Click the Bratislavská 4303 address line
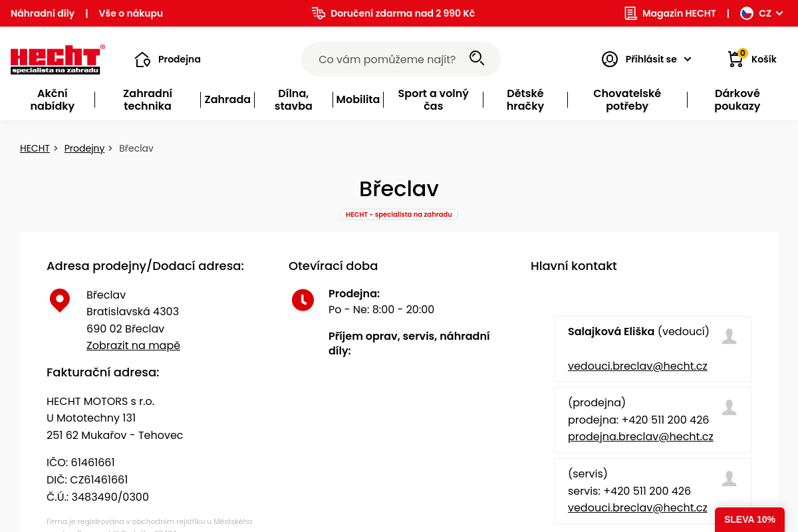The width and height of the screenshot is (798, 532). (132, 312)
